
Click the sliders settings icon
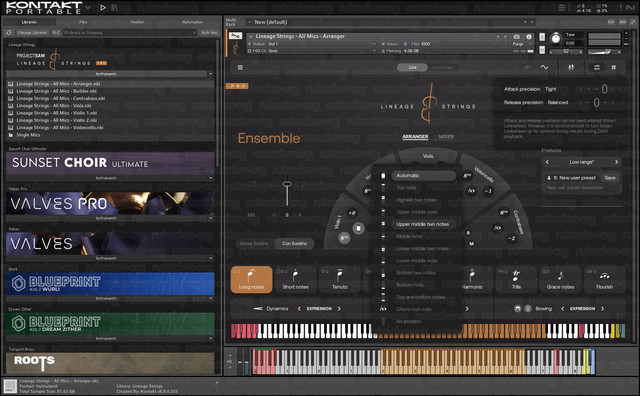coord(597,67)
